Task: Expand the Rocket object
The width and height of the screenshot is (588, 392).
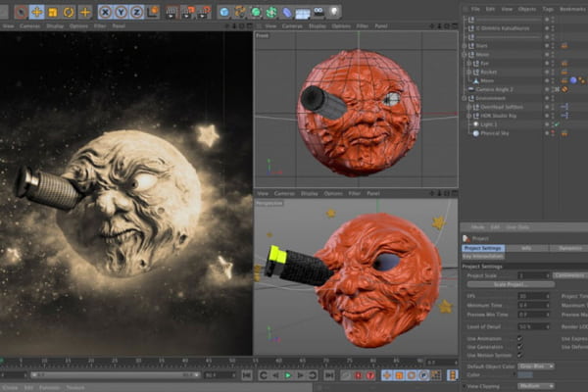Action: (468, 72)
